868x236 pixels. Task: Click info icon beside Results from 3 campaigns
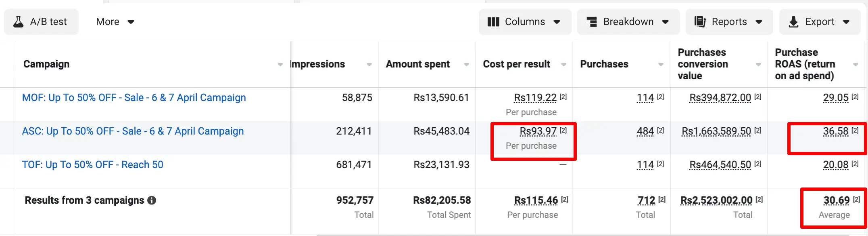(152, 200)
